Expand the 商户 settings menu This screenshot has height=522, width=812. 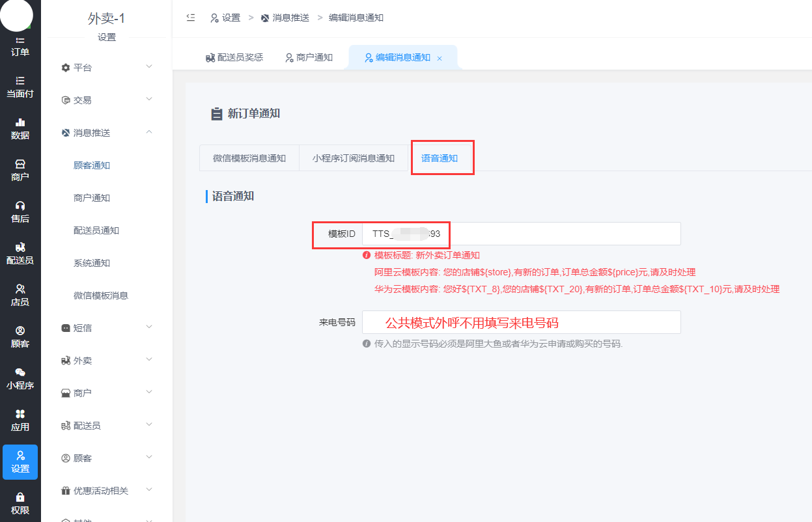tap(107, 393)
